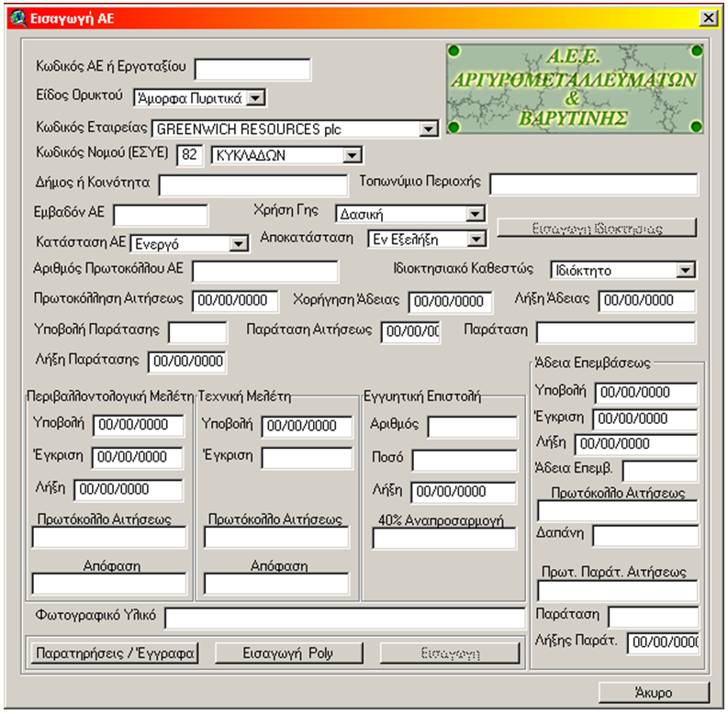Click the Άκυρο cancel button

(x=653, y=692)
